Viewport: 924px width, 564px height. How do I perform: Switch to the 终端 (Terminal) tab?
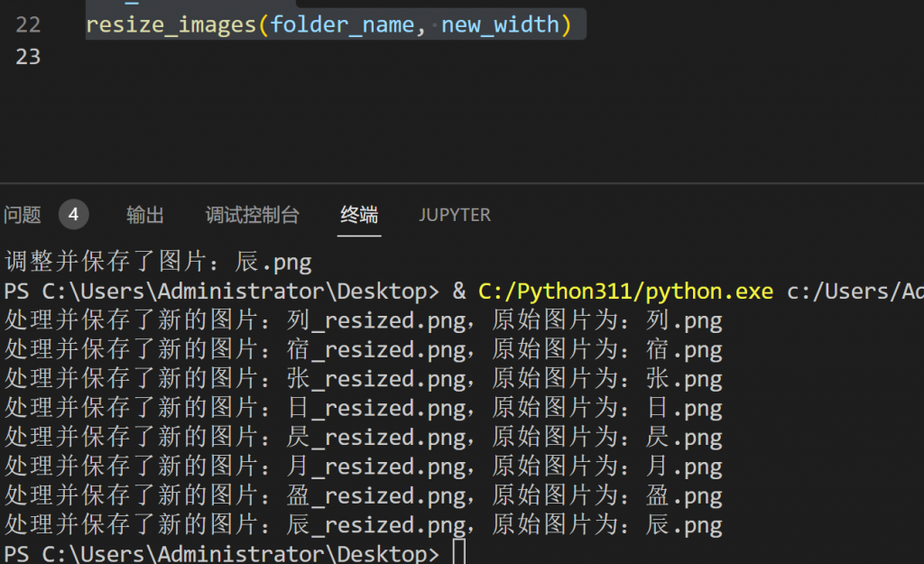point(358,215)
